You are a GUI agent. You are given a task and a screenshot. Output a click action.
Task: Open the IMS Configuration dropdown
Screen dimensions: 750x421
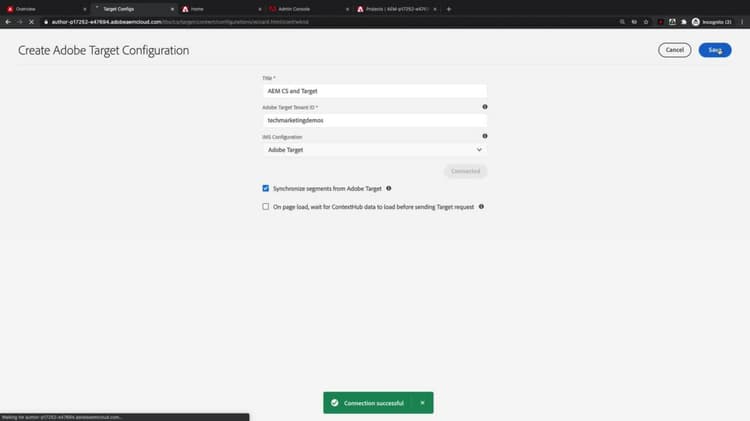coord(375,150)
